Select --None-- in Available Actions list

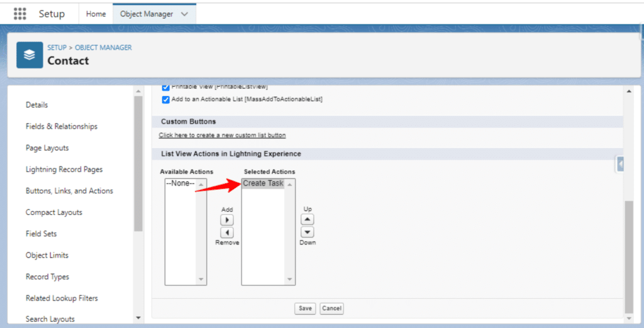pyautogui.click(x=180, y=183)
